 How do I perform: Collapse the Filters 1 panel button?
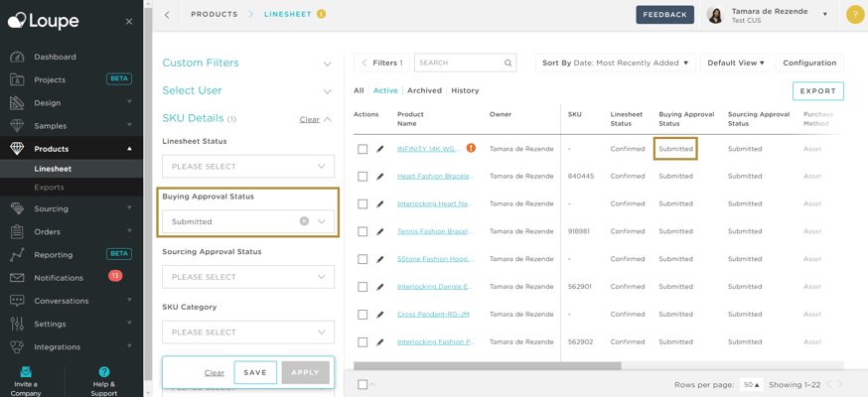pos(381,64)
